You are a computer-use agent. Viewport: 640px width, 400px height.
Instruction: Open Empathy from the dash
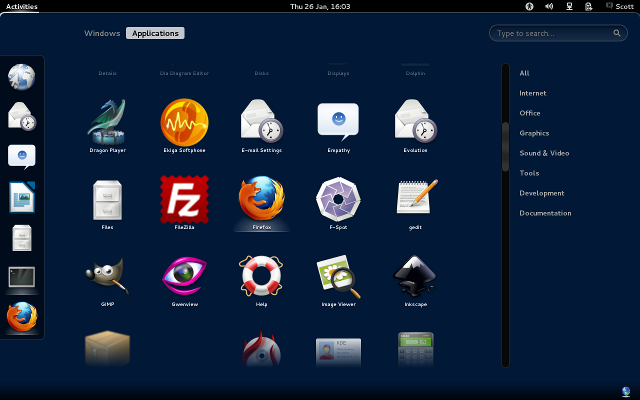(22, 156)
